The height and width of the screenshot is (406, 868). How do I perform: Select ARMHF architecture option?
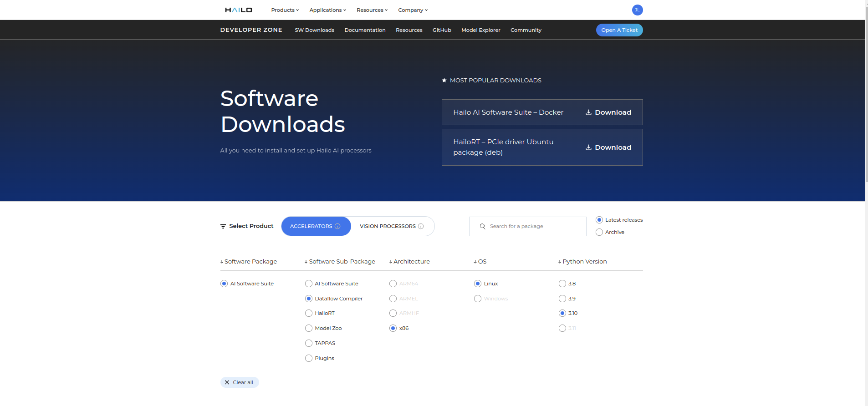(393, 313)
